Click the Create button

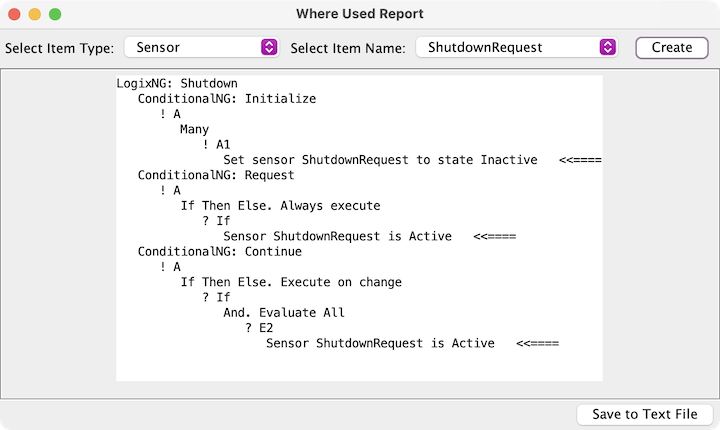671,47
